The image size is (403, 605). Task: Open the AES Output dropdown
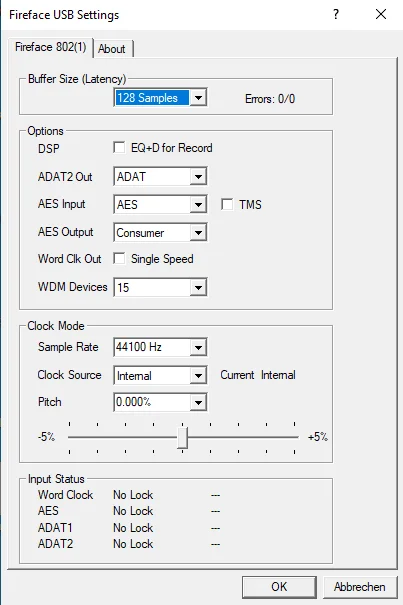(160, 233)
